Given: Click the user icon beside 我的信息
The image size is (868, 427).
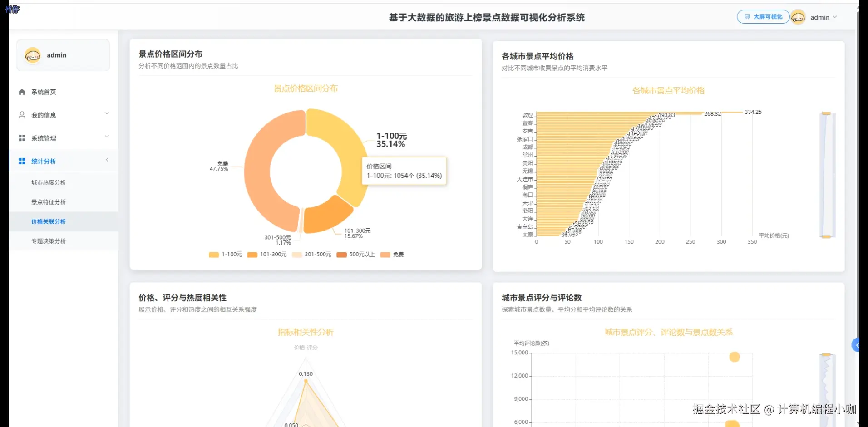Looking at the screenshot, I should tap(22, 115).
